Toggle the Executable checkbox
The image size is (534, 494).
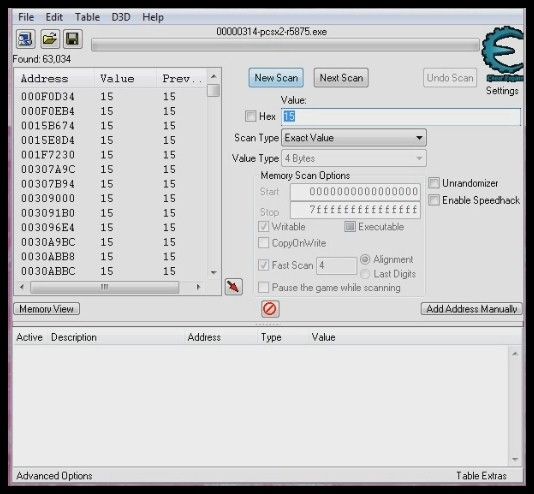point(350,226)
